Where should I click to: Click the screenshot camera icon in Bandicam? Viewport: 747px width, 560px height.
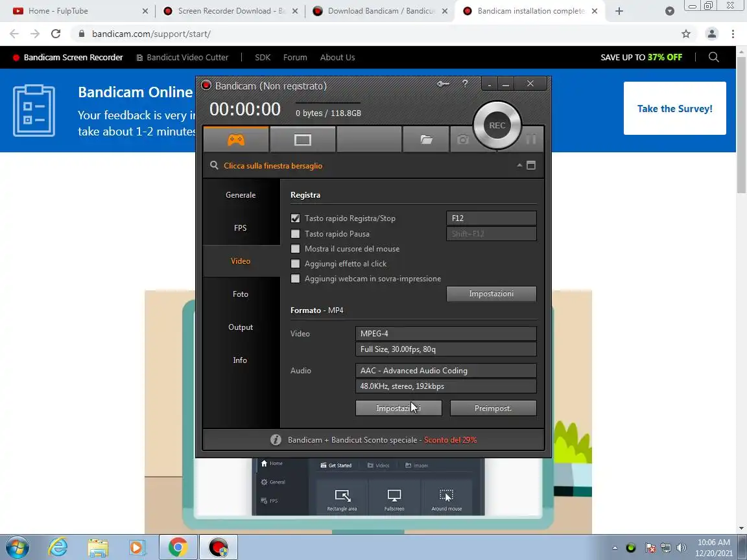tap(462, 139)
